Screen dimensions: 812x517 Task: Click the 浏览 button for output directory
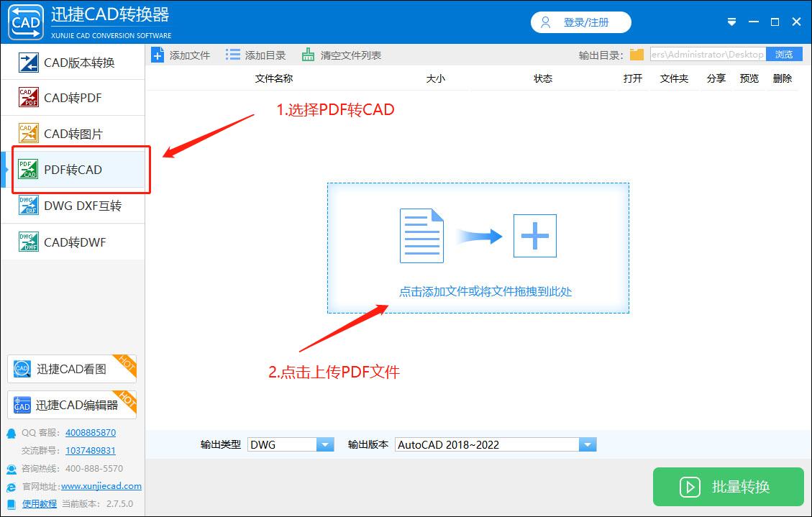coord(784,54)
